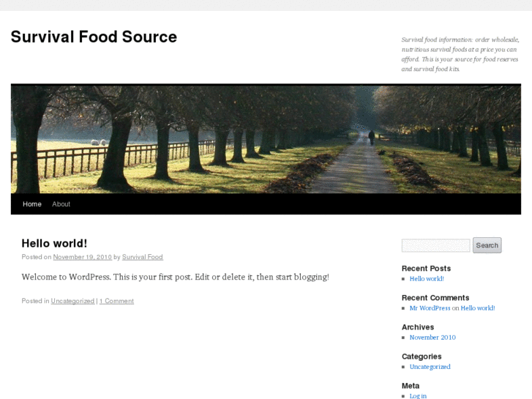Open the Survival Food Source site title
Viewport: 532px width, 399px height.
[94, 37]
